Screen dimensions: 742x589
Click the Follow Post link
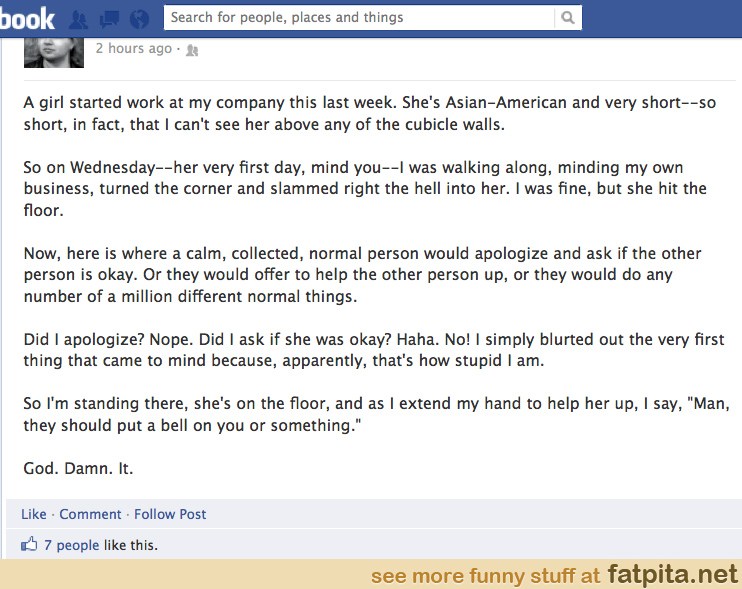(x=170, y=514)
